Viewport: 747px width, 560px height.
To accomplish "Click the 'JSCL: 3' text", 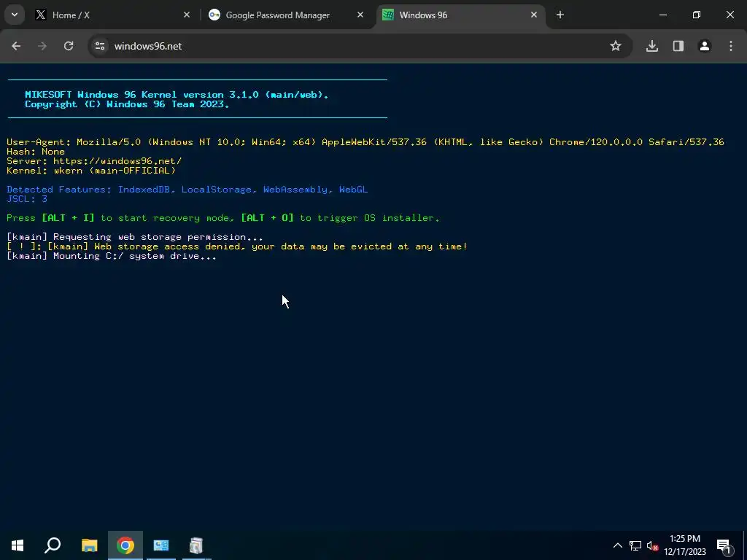I will tap(27, 198).
